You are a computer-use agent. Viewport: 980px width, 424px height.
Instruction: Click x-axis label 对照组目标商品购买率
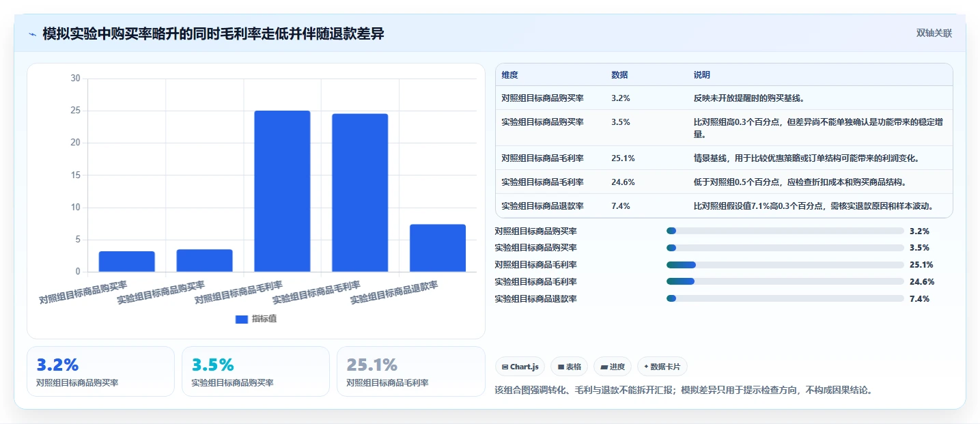coord(83,292)
